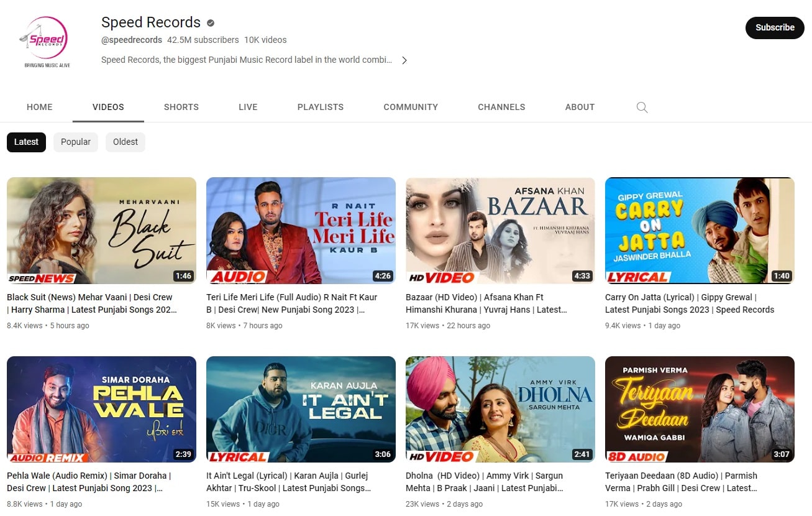This screenshot has width=812, height=516.
Task: Click the @speedrecords handle text
Action: pyautogui.click(x=132, y=40)
